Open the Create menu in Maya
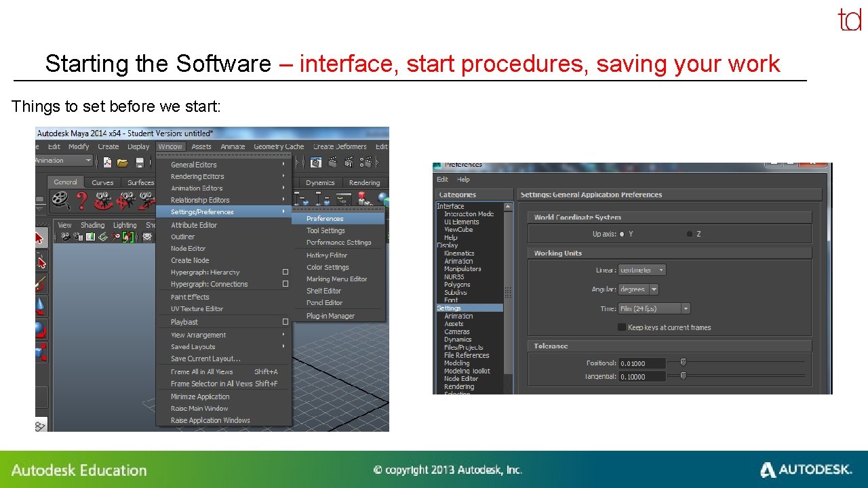 tap(108, 146)
